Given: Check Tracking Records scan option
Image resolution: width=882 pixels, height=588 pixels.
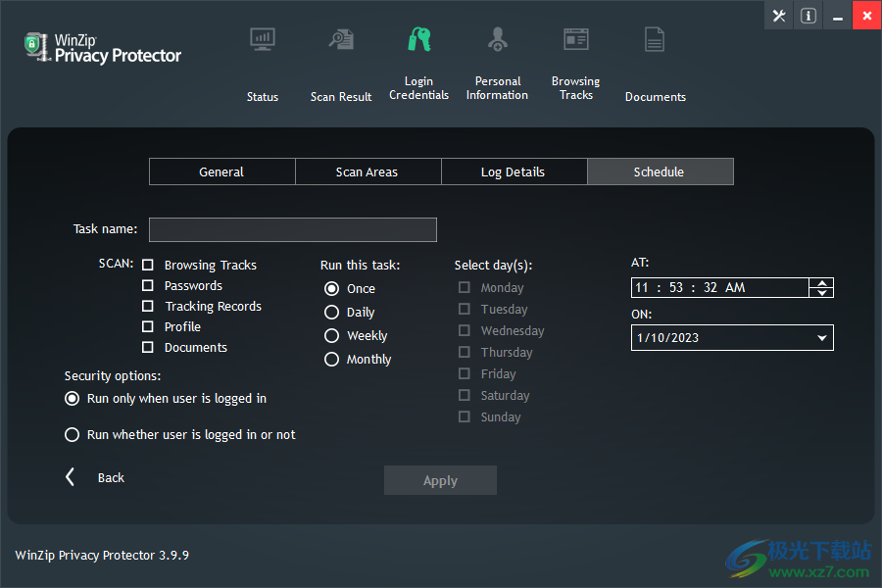Looking at the screenshot, I should pyautogui.click(x=148, y=306).
